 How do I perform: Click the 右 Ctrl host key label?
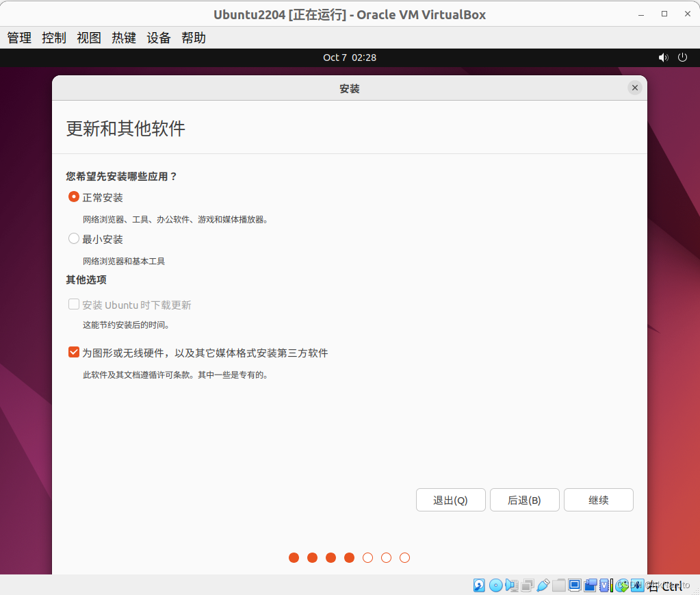pos(664,585)
